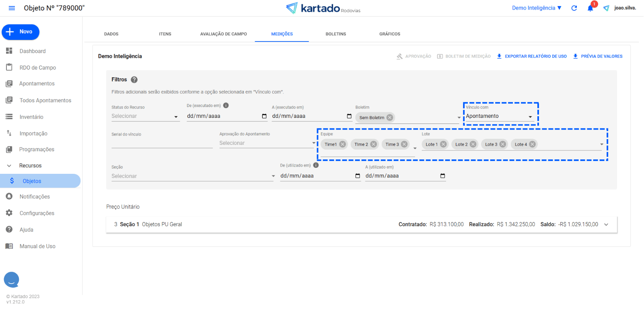This screenshot has height=311, width=644.
Task: Open notifications bell icon
Action: click(590, 8)
